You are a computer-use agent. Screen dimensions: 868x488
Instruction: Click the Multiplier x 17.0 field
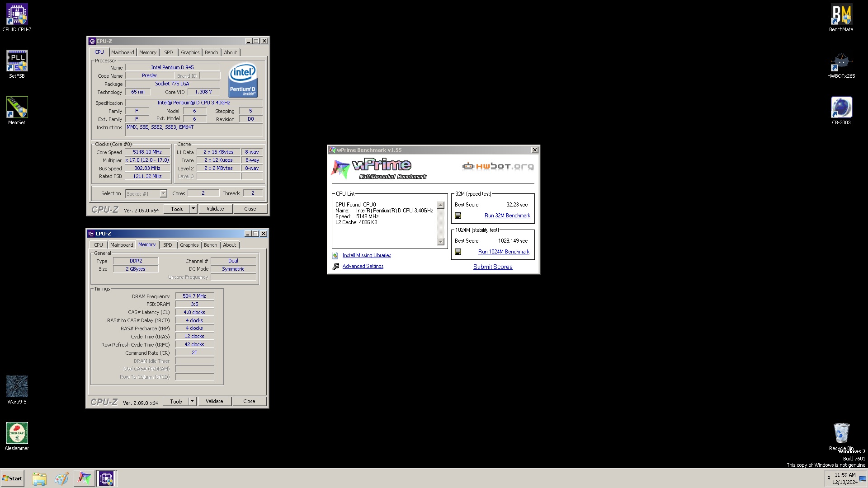point(147,160)
